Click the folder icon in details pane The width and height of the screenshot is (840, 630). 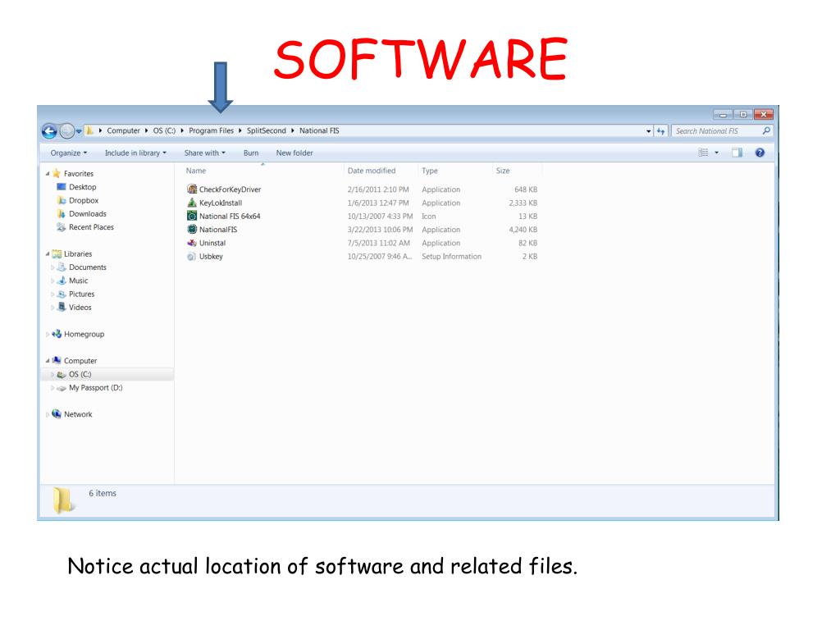click(x=62, y=500)
